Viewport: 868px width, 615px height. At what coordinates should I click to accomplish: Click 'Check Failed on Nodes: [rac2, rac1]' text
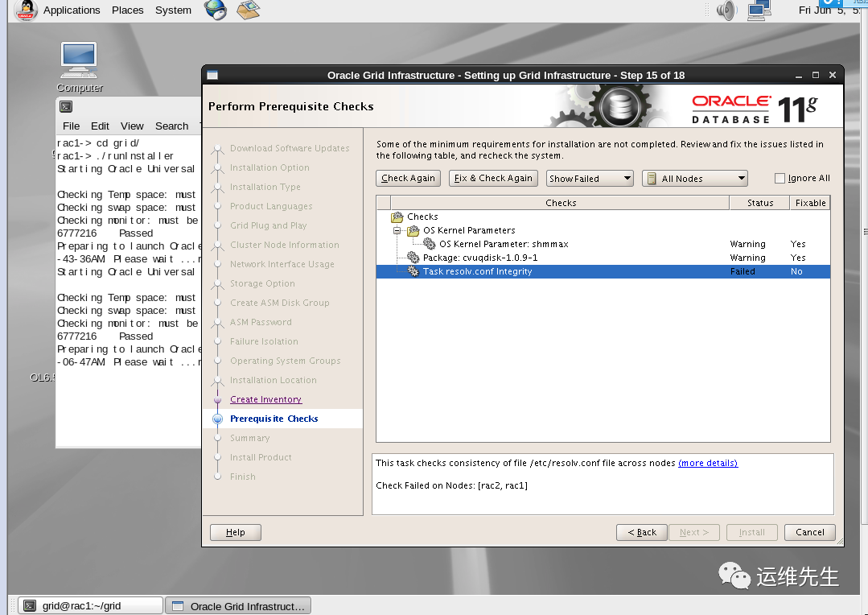click(452, 485)
